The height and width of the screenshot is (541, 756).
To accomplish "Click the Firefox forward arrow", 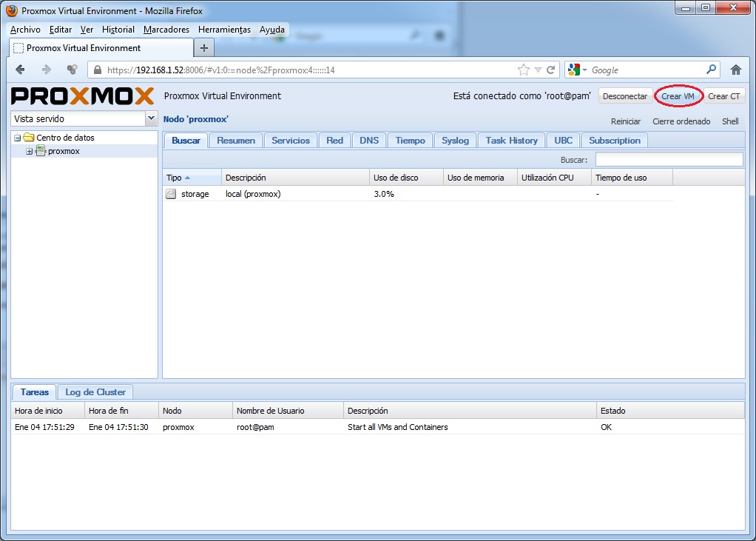I will pos(47,70).
